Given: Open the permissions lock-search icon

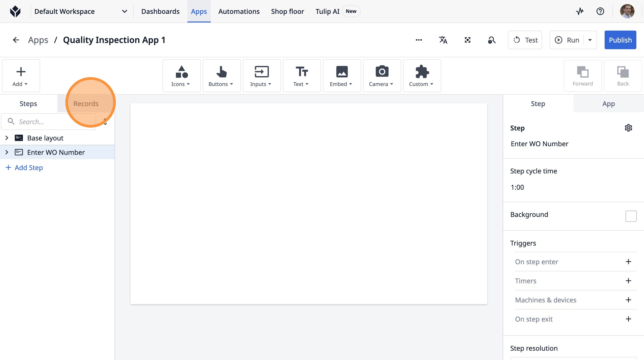Looking at the screenshot, I should click(491, 40).
